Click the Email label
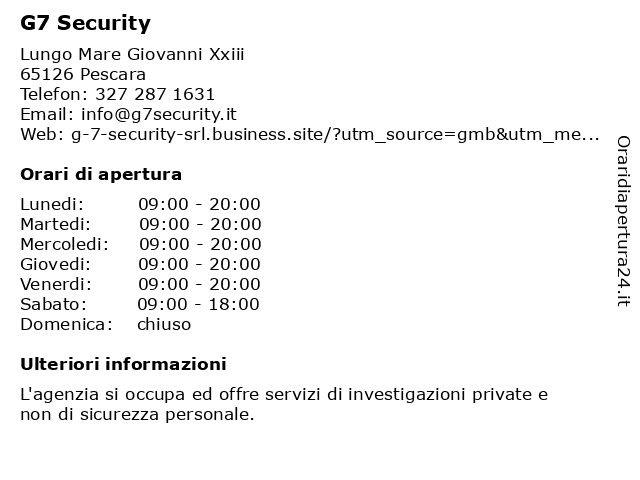This screenshot has height=480, width=640. (47, 114)
